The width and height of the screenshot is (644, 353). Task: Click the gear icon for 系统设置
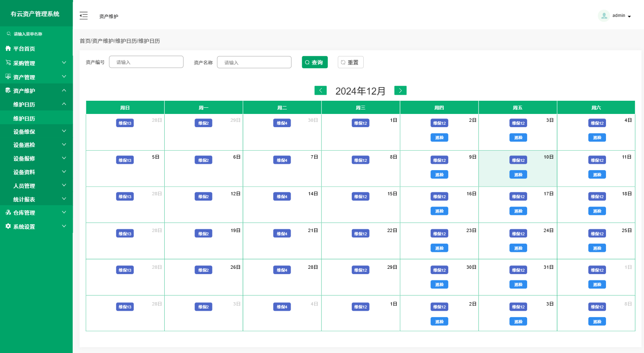pyautogui.click(x=8, y=226)
